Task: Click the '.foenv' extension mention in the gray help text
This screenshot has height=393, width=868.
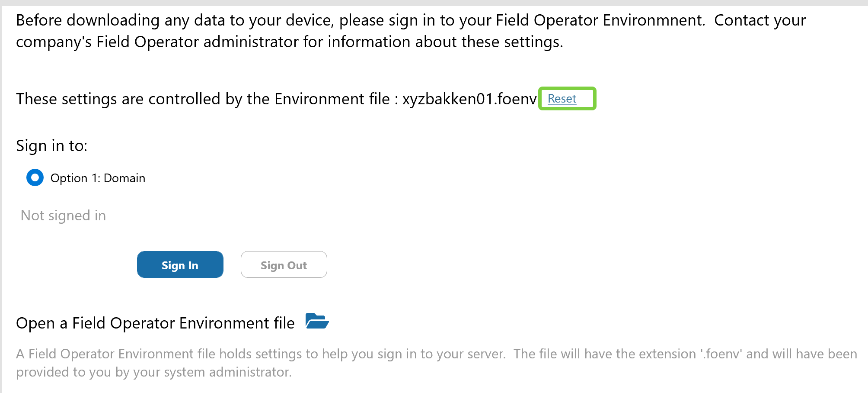Action: coord(721,354)
